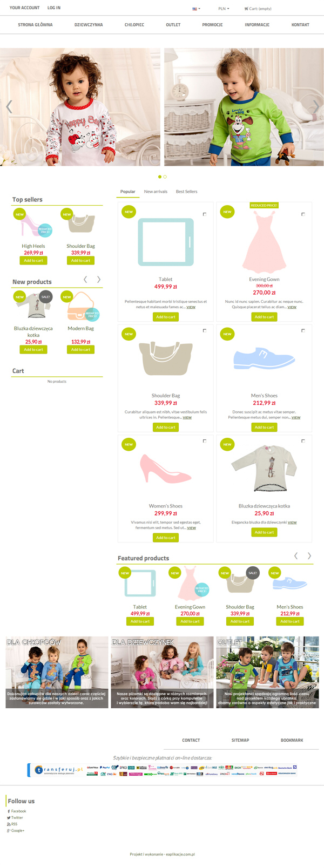Switch to the New arrivals tab
Image resolution: width=324 pixels, height=868 pixels.
pyautogui.click(x=156, y=192)
